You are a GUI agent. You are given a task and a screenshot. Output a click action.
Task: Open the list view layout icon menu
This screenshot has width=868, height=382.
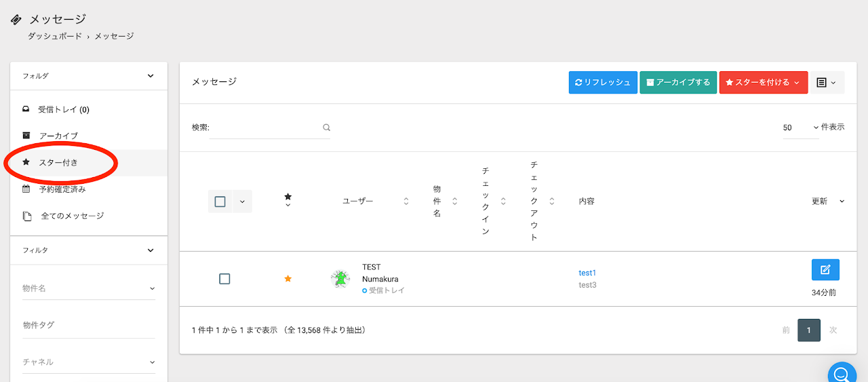point(827,82)
